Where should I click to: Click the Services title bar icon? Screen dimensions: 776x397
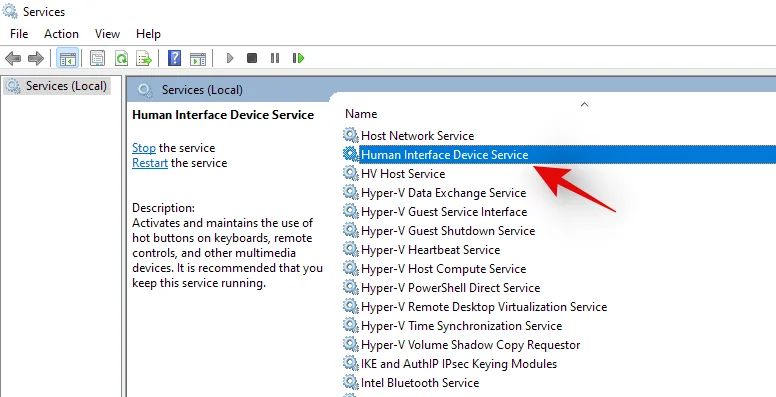click(10, 11)
